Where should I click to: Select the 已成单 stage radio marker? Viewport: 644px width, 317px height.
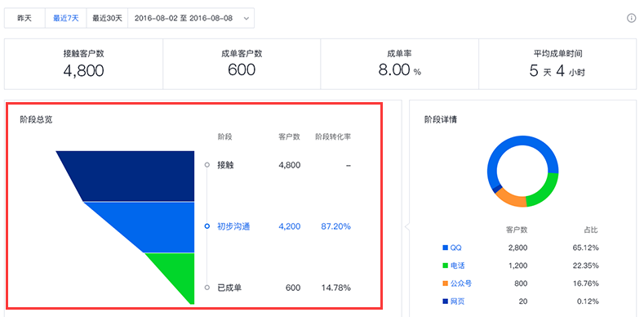pos(207,288)
